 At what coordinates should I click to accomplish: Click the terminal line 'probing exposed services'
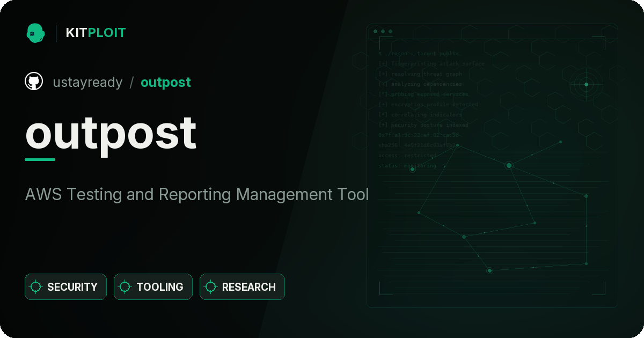coord(423,94)
